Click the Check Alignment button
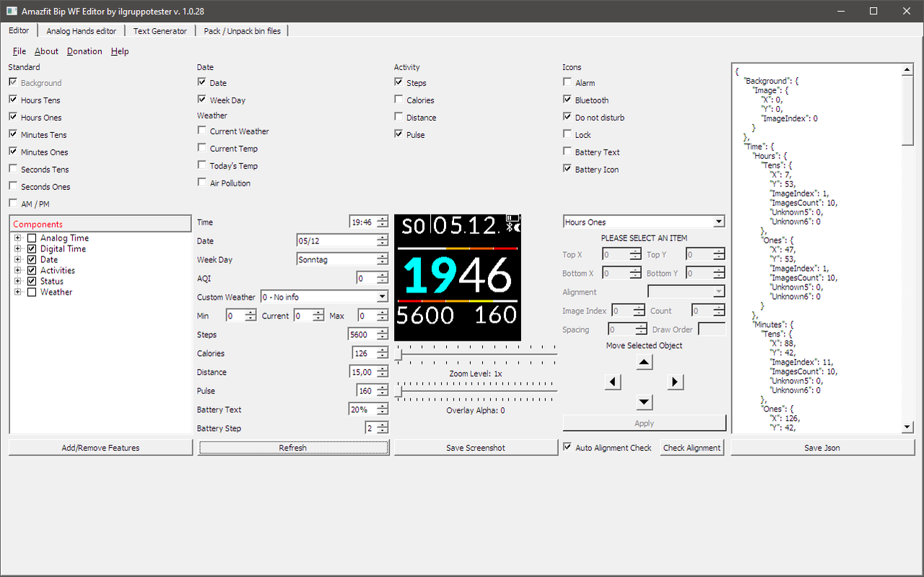 tap(692, 448)
